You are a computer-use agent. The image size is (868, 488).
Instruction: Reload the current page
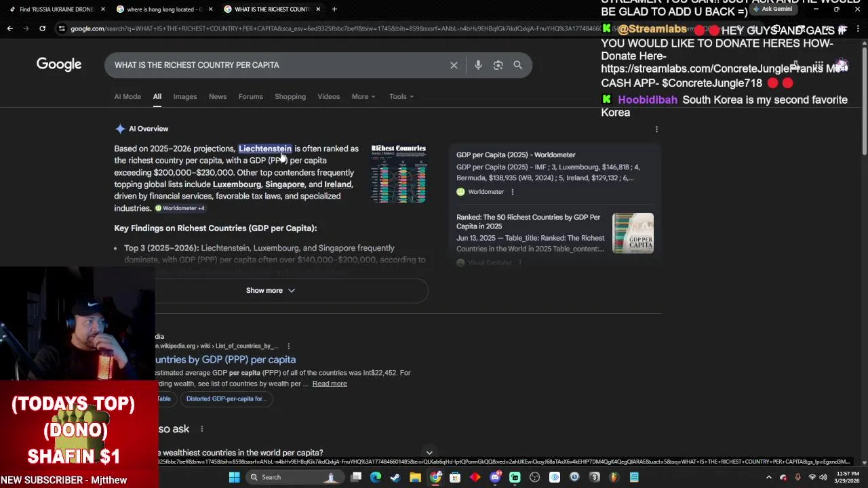point(42,28)
